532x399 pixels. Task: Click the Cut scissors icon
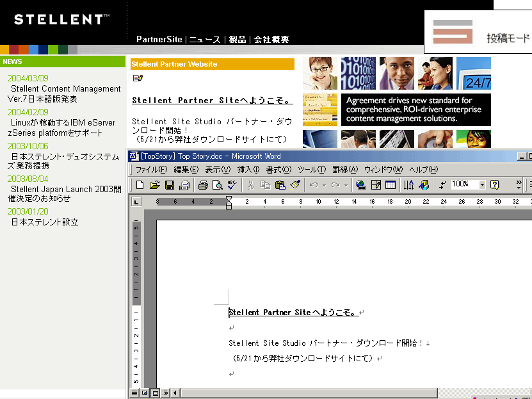(x=251, y=185)
